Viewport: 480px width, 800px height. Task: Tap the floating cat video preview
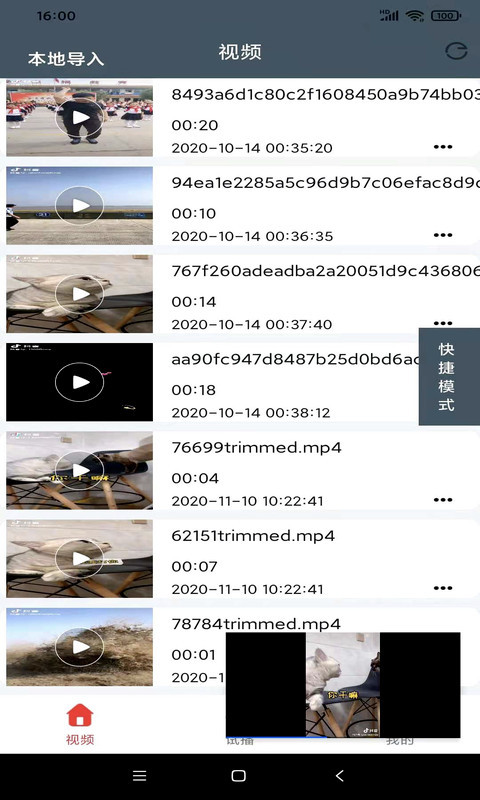(x=343, y=685)
